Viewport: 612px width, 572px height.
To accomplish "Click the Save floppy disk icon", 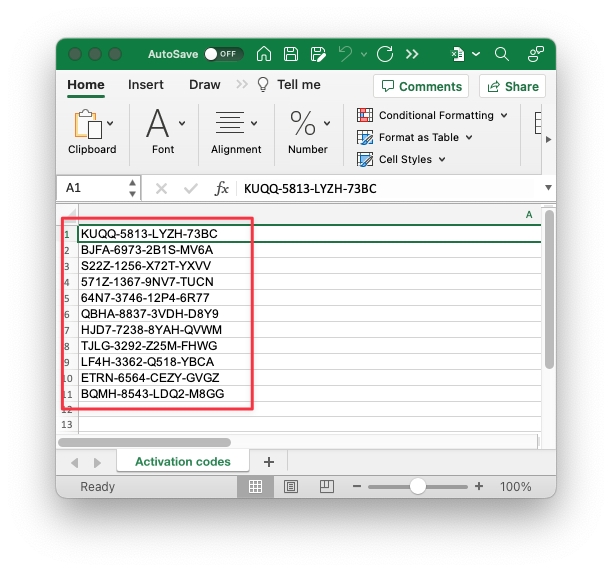I will (290, 54).
